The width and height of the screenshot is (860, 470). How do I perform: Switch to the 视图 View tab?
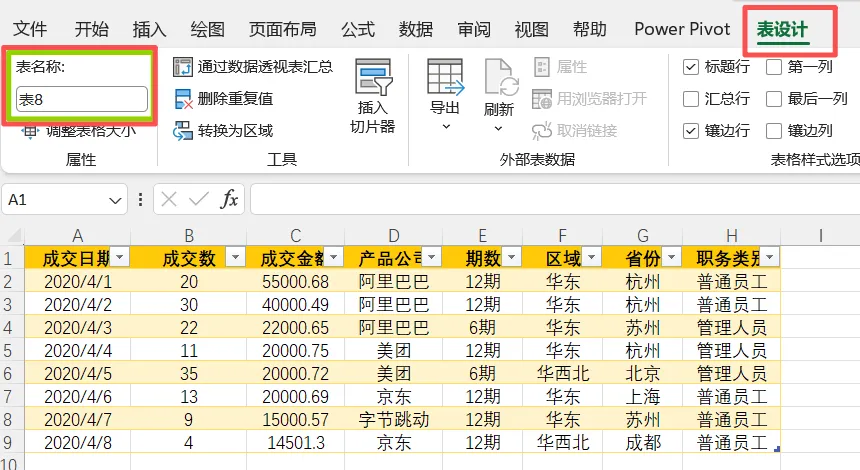point(531,29)
